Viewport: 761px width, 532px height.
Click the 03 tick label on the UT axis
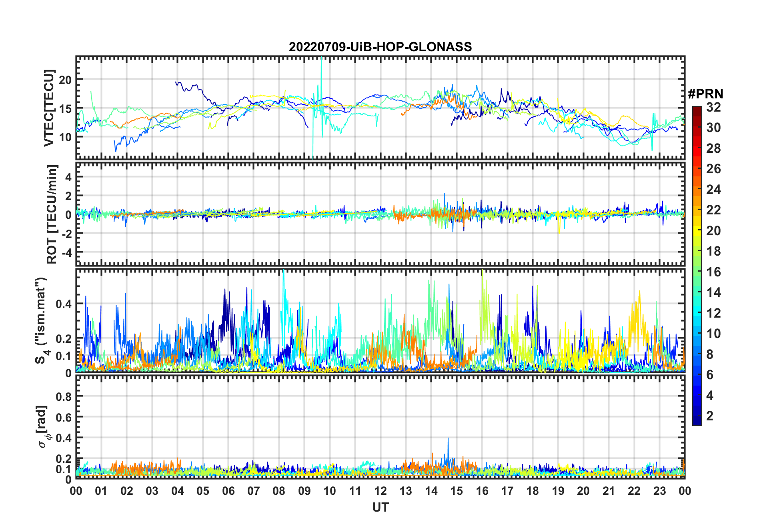152,491
